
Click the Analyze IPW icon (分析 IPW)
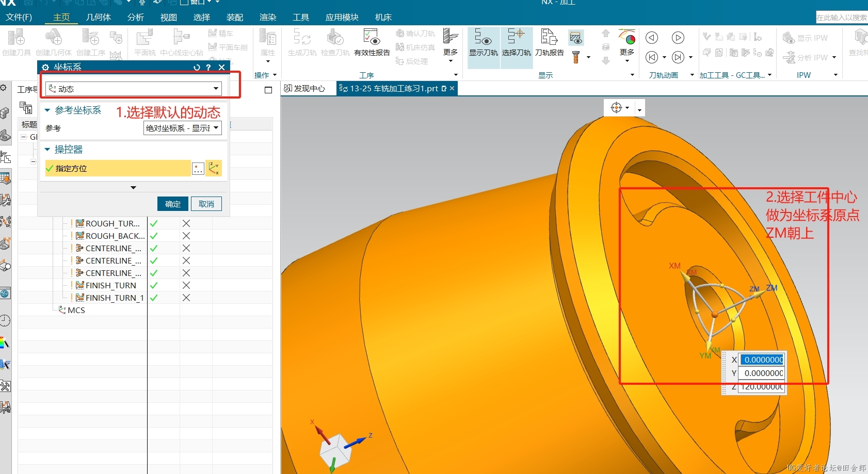tap(806, 57)
